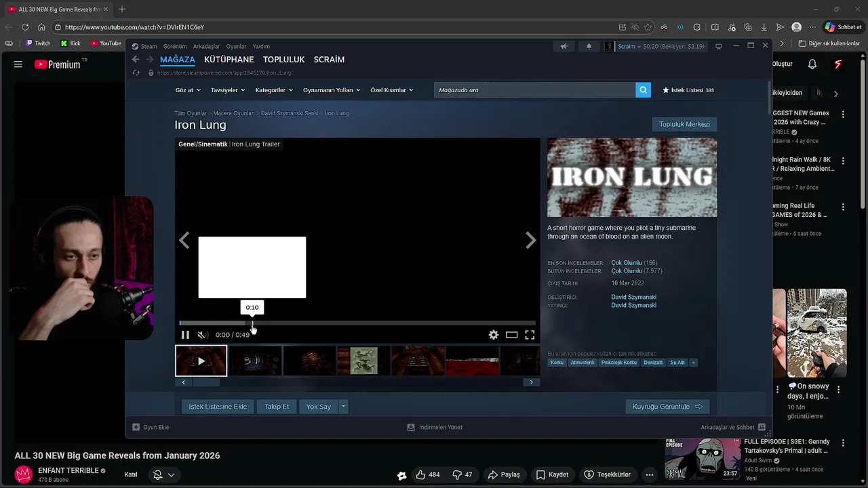The width and height of the screenshot is (868, 488).
Task: Open the SCRAİM profile tab
Action: click(329, 60)
